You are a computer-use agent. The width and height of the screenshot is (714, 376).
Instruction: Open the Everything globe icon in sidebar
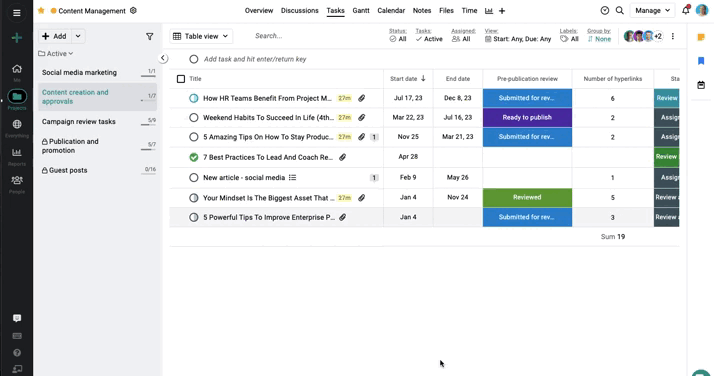tap(17, 124)
